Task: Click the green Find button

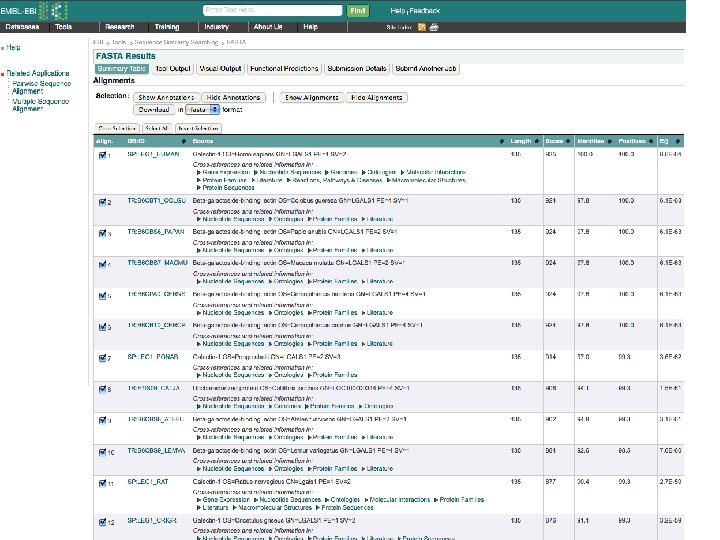Action: pyautogui.click(x=358, y=11)
